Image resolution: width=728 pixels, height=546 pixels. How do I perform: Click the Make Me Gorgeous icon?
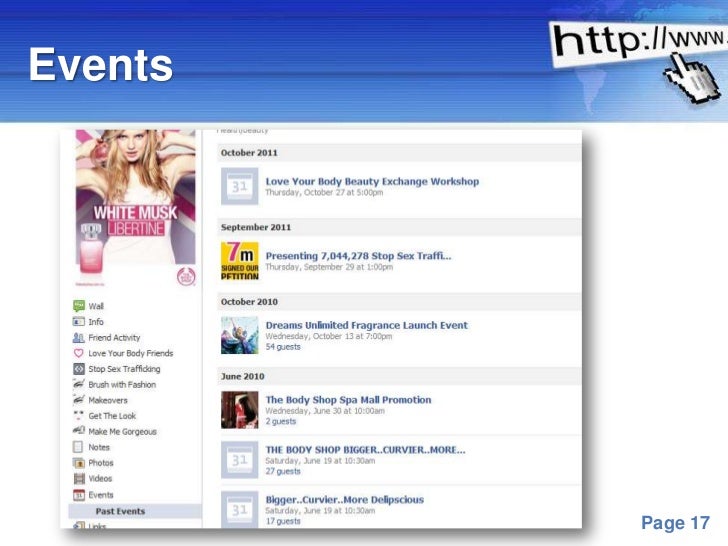79,431
